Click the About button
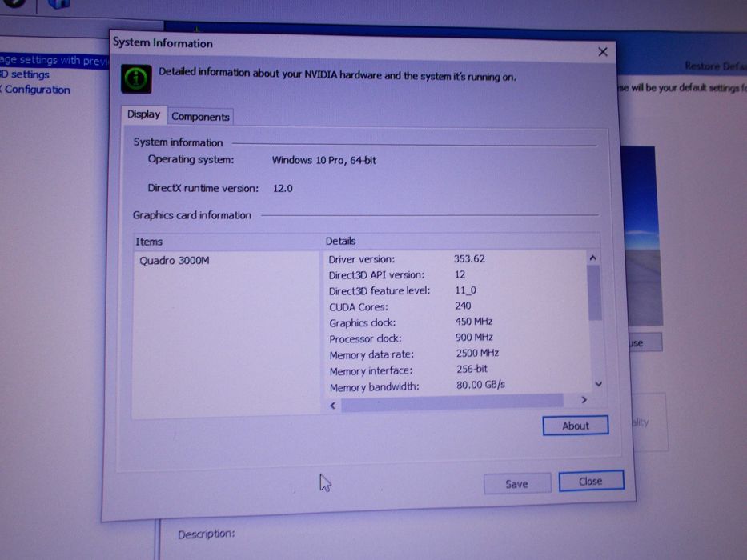This screenshot has height=560, width=747. [576, 426]
